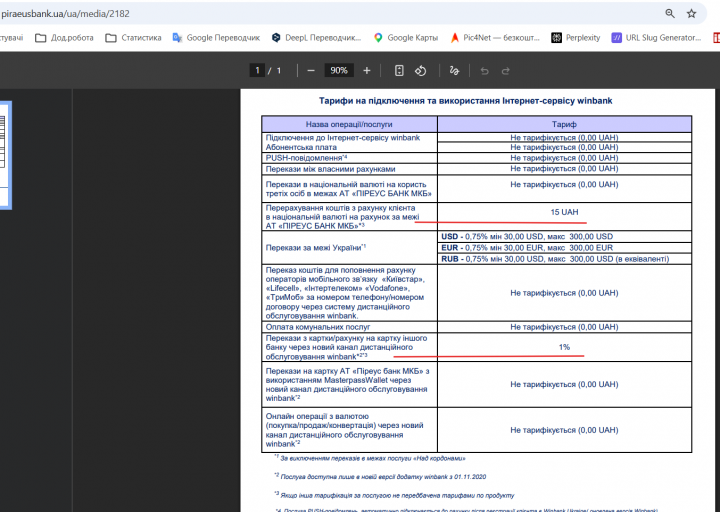Open Google Карты bookmark
The image size is (720, 512).
click(x=406, y=38)
